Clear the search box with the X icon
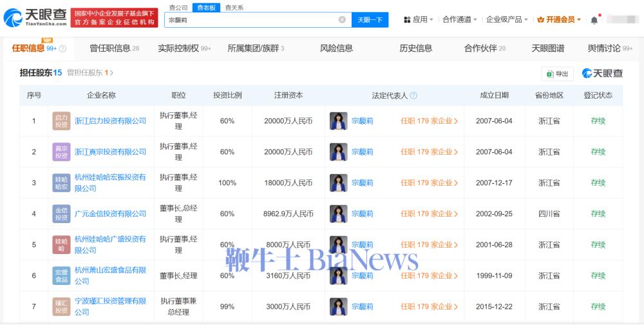This screenshot has width=644, height=325. (x=342, y=20)
